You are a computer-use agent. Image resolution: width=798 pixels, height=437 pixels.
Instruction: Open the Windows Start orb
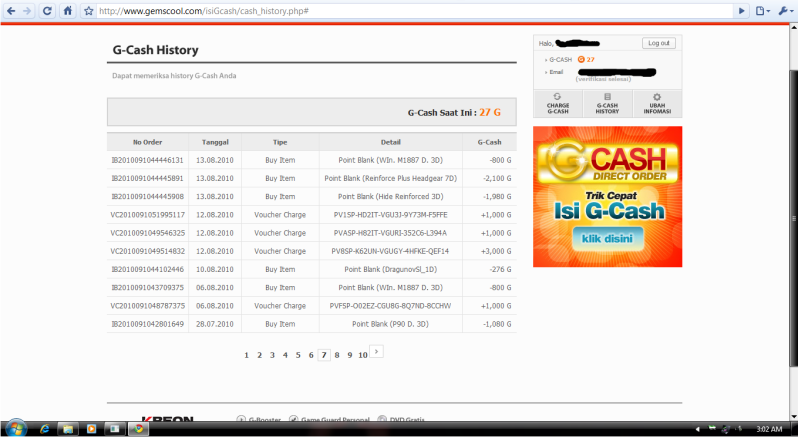pos(15,428)
